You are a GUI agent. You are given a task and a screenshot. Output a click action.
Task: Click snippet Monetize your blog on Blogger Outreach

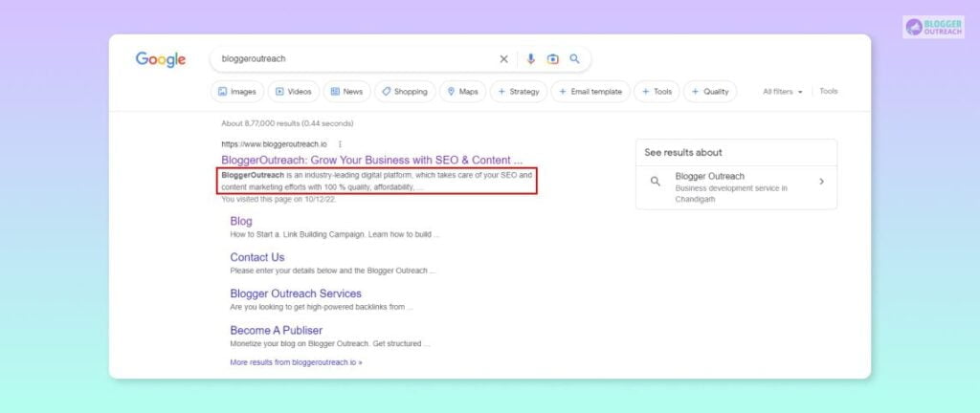coord(330,344)
